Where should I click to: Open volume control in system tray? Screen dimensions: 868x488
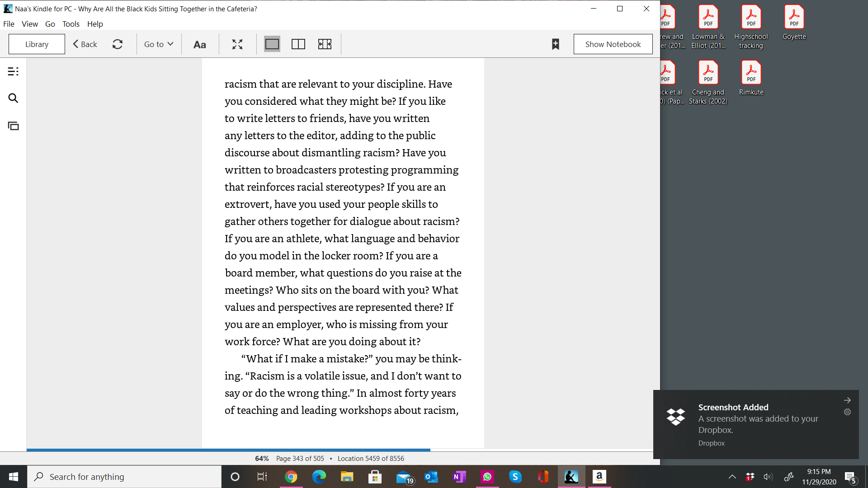click(768, 477)
